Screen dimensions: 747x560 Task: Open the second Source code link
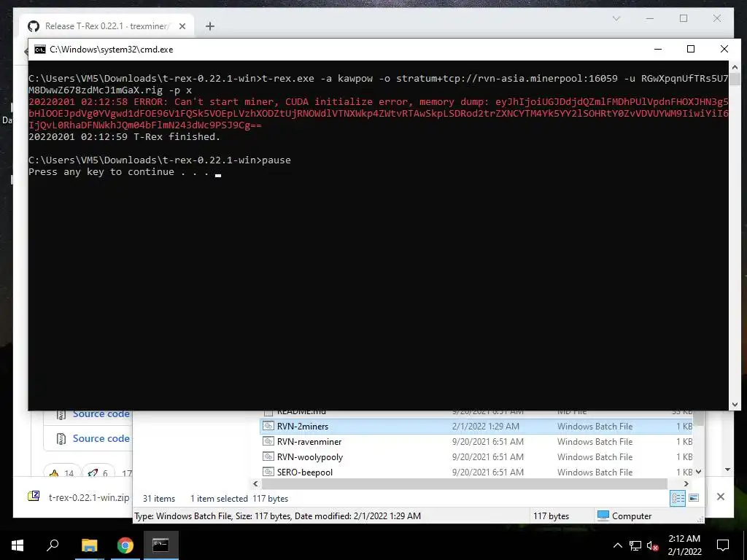(101, 438)
